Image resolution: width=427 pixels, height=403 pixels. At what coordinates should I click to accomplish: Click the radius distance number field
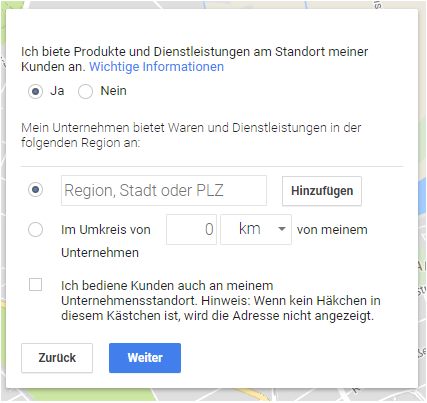192,230
